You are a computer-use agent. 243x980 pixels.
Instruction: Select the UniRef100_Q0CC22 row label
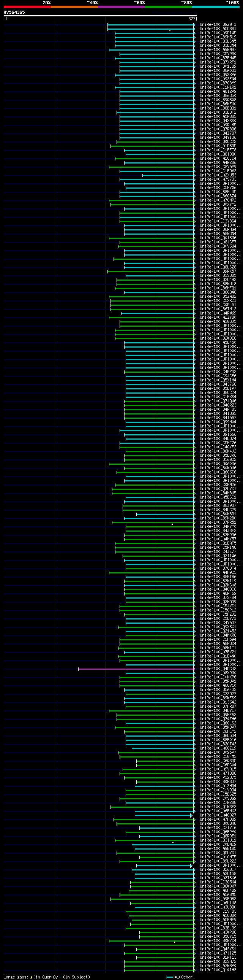tap(218, 142)
